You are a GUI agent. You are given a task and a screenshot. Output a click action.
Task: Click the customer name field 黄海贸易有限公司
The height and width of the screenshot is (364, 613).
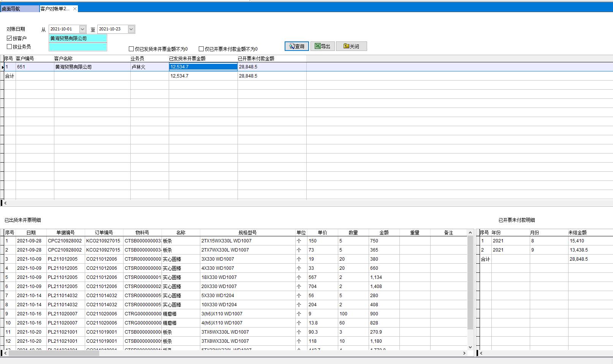point(78,38)
